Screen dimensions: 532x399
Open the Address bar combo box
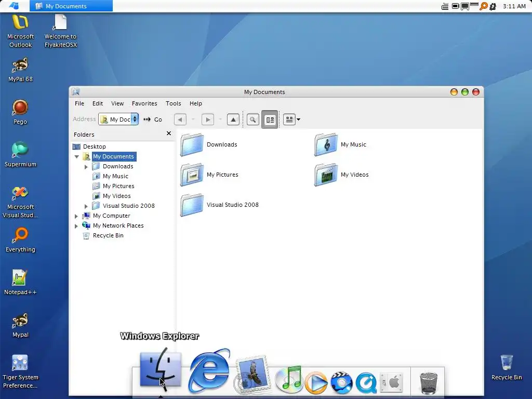[x=118, y=119]
